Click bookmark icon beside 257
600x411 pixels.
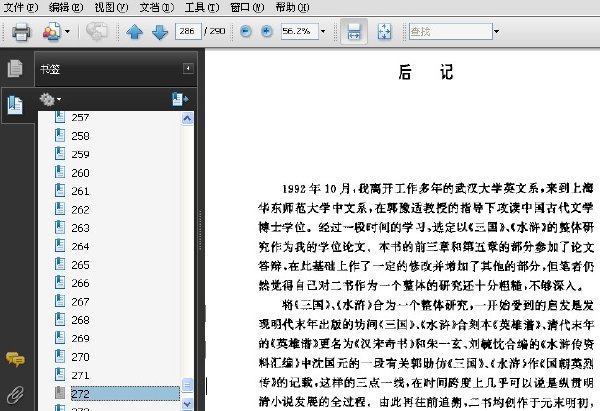point(60,117)
